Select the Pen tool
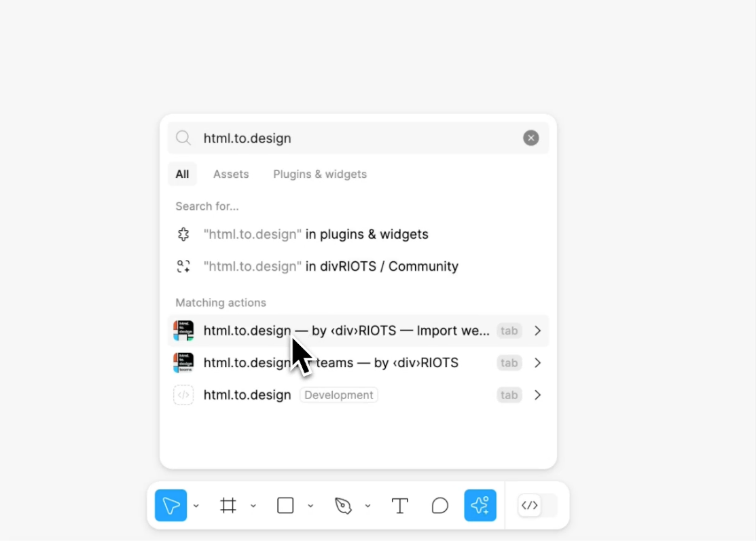756x541 pixels. tap(343, 505)
